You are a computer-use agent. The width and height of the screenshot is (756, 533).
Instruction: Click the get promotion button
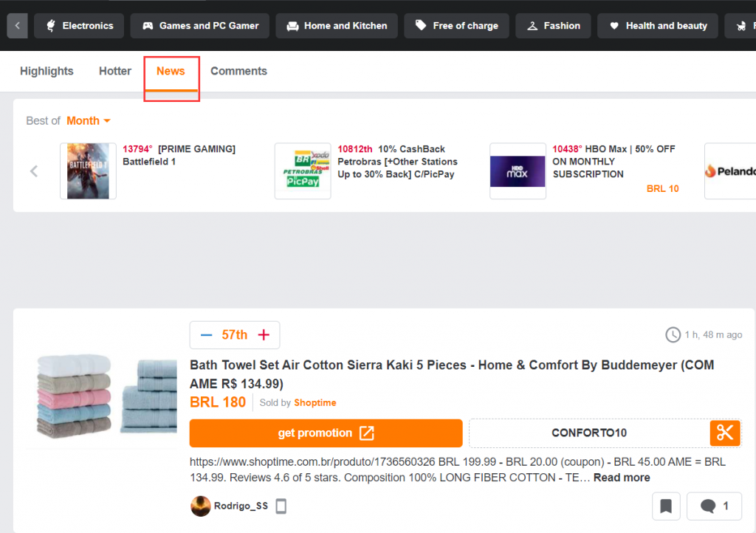click(326, 433)
